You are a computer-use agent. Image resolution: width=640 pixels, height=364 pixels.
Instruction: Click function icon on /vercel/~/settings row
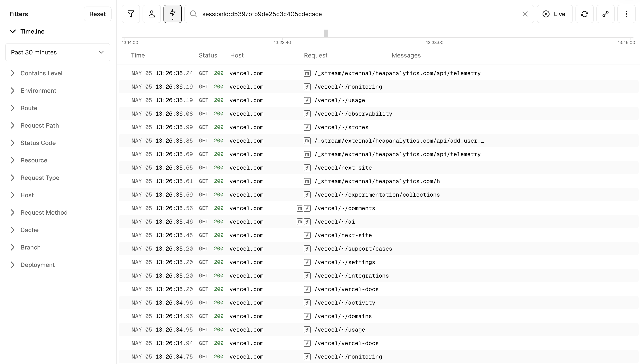point(307,262)
